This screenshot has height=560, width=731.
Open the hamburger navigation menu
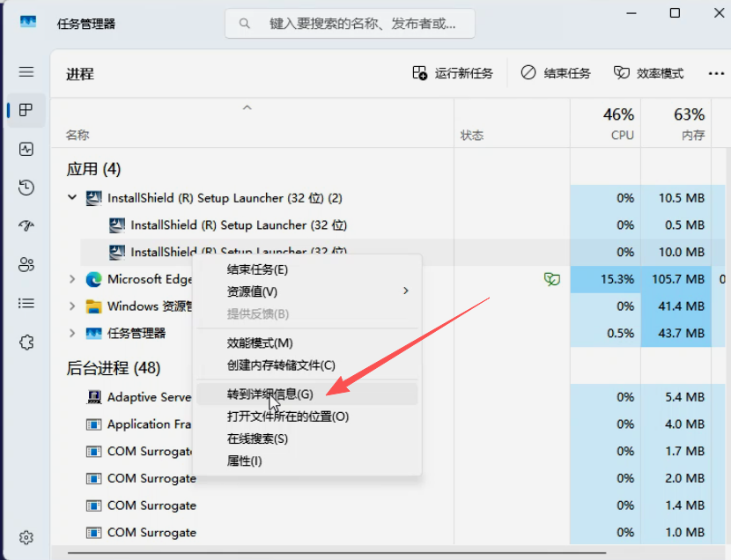point(26,72)
